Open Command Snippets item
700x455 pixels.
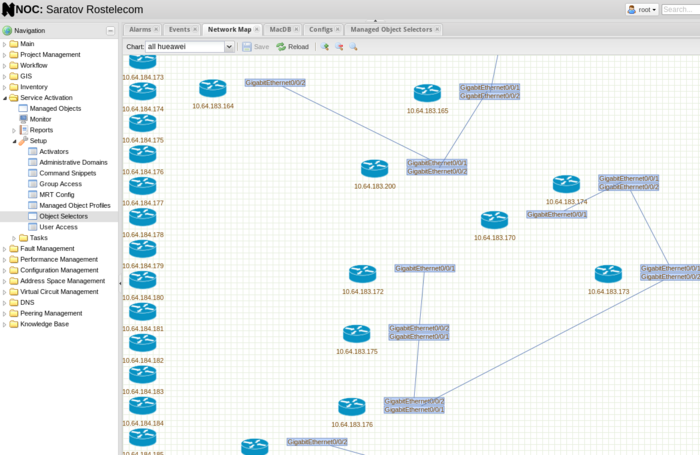(67, 173)
